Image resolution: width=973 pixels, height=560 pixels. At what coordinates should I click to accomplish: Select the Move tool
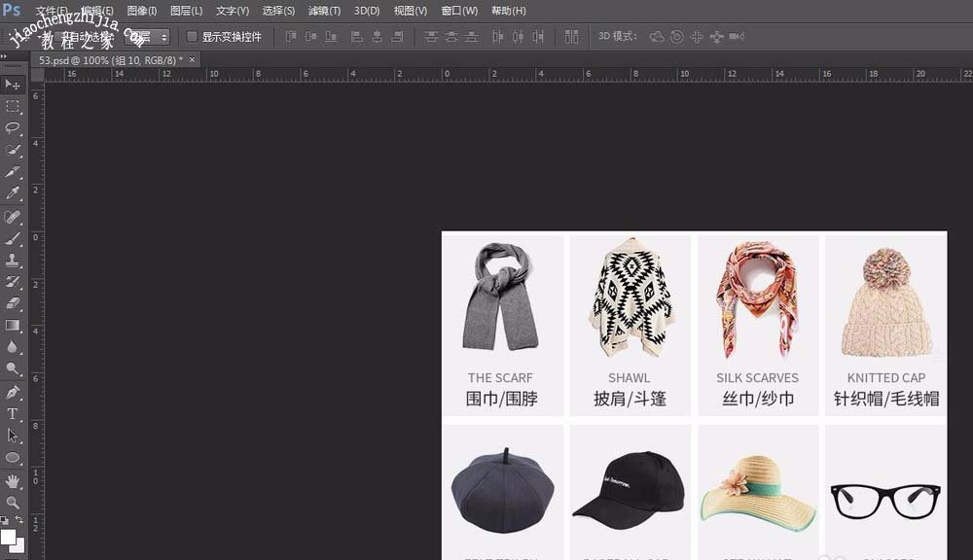13,85
